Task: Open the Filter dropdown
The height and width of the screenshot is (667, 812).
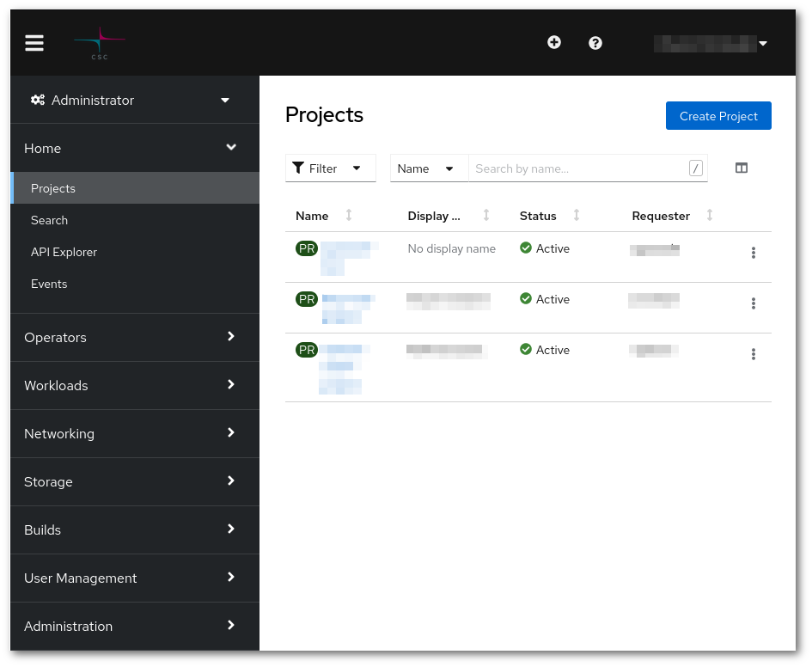Action: click(331, 168)
